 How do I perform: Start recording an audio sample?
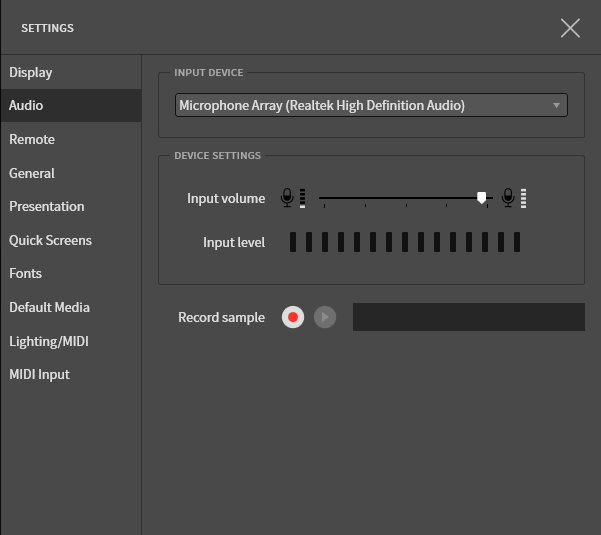(x=293, y=317)
